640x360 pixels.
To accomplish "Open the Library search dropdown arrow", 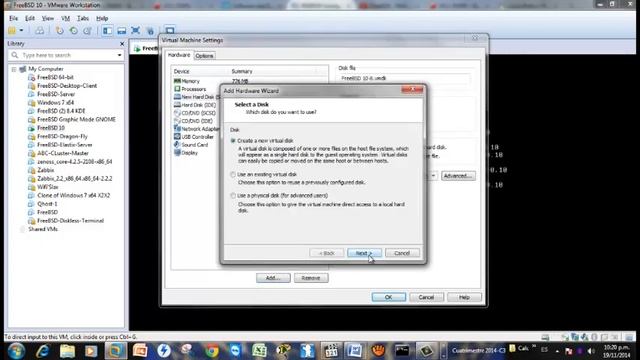I will point(119,55).
